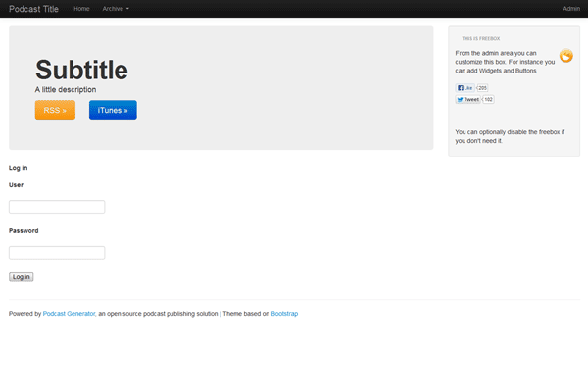Open the orange RSS feed button

tap(55, 110)
